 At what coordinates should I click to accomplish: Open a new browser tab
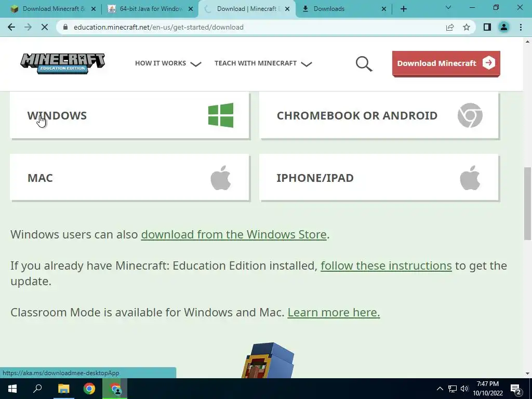[403, 9]
